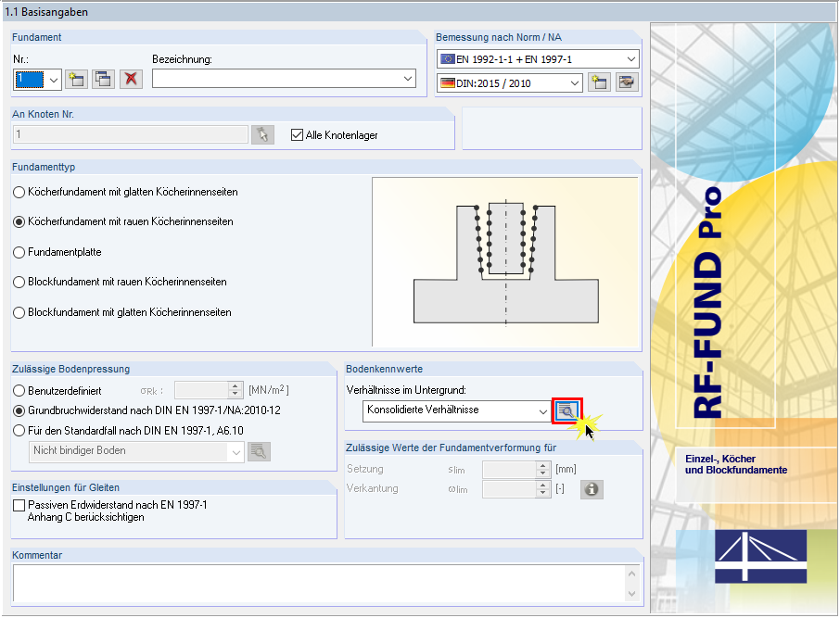Viewport: 840px width, 618px height.
Task: Copy the current foundation case
Action: [x=104, y=79]
